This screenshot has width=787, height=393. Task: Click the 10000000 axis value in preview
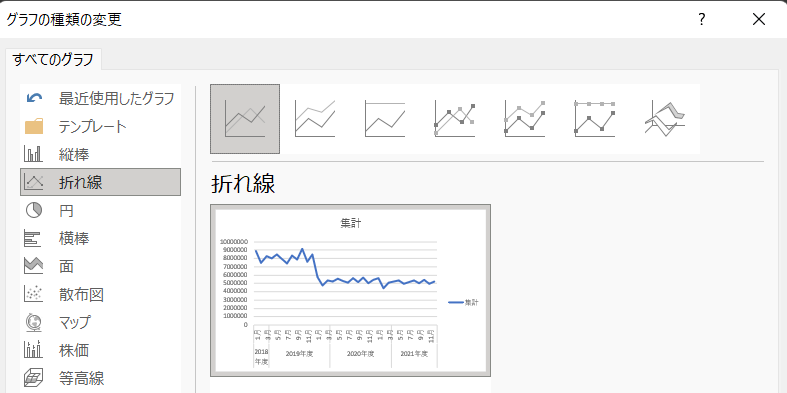[x=234, y=241]
